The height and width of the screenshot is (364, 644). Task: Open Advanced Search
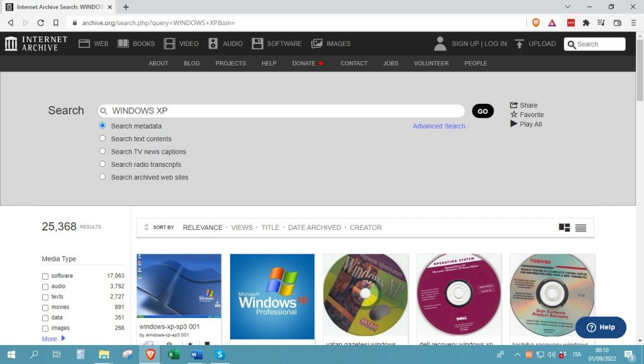tap(438, 126)
